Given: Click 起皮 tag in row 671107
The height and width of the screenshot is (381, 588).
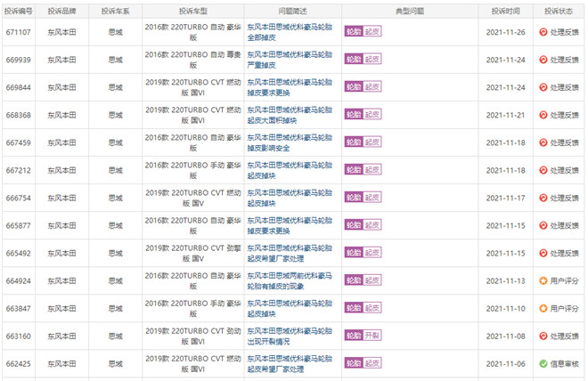Looking at the screenshot, I should (x=372, y=31).
